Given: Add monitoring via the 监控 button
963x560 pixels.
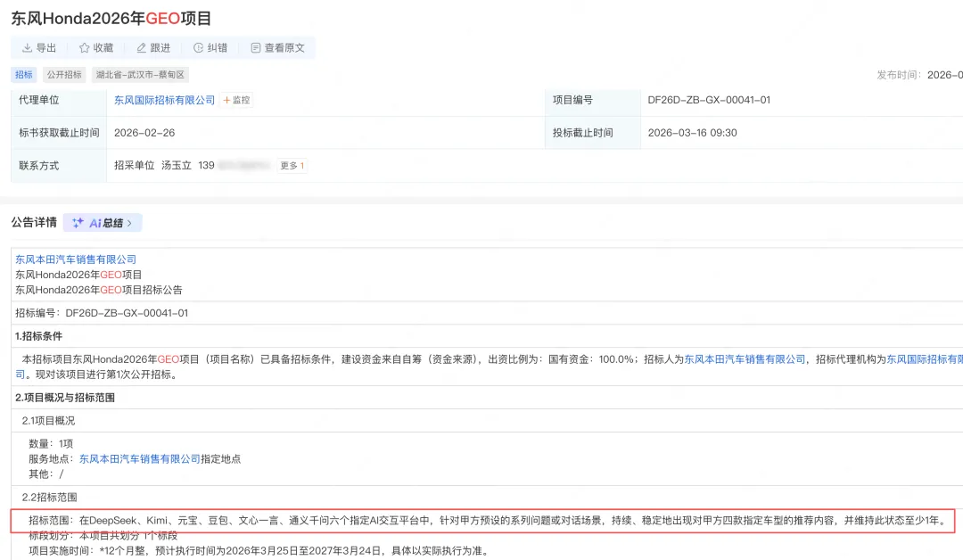Looking at the screenshot, I should tap(236, 100).
